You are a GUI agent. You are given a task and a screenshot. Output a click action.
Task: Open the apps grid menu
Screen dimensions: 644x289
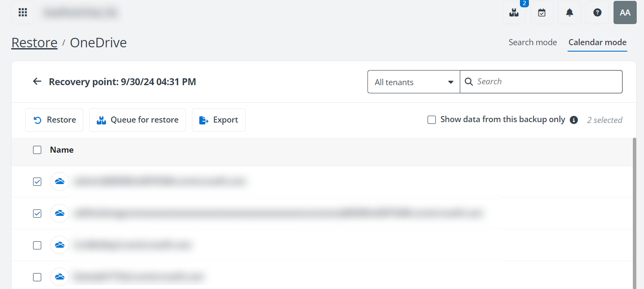22,12
